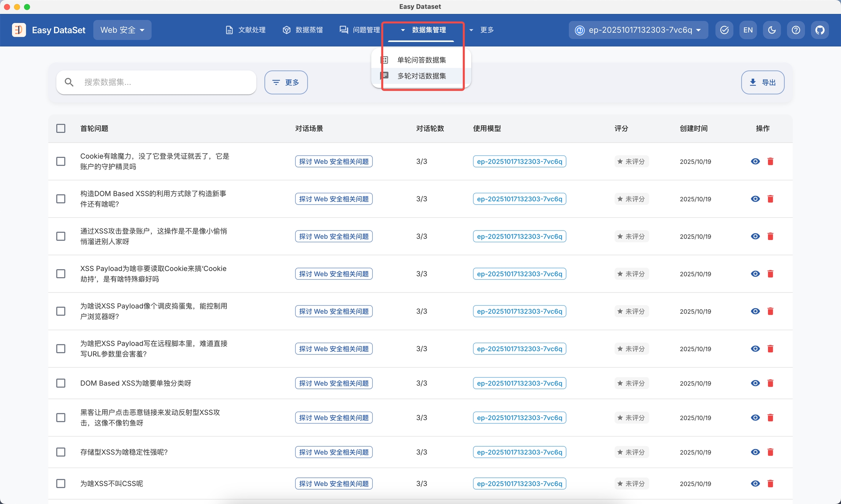The width and height of the screenshot is (841, 504).
Task: Select checkbox for 黑客让用户点击恶意链接 row
Action: coord(61,417)
